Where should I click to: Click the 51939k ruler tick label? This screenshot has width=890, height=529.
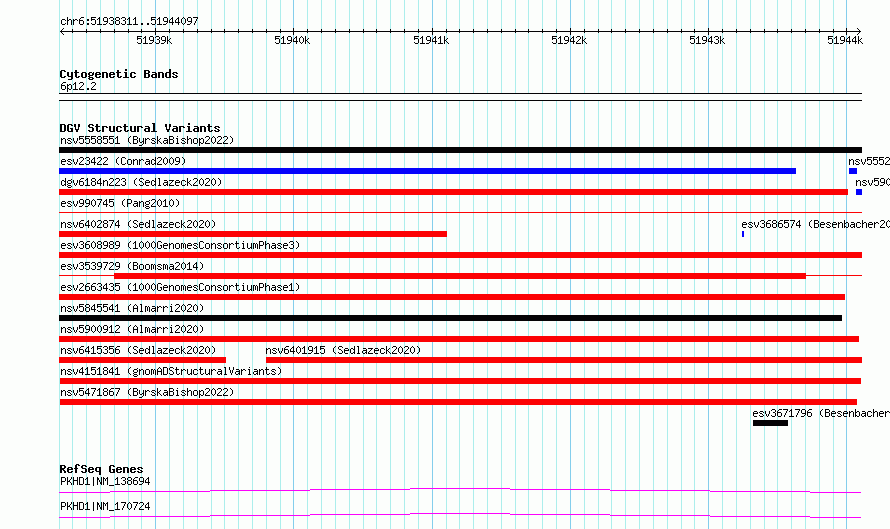154,40
